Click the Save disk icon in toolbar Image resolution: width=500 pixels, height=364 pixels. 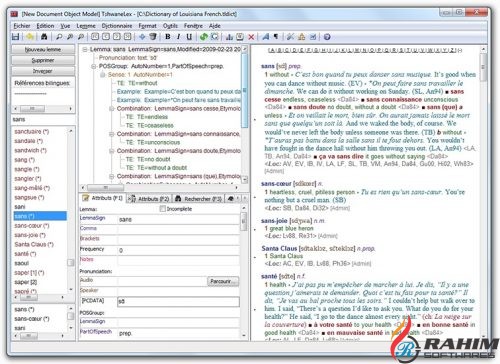[15, 37]
